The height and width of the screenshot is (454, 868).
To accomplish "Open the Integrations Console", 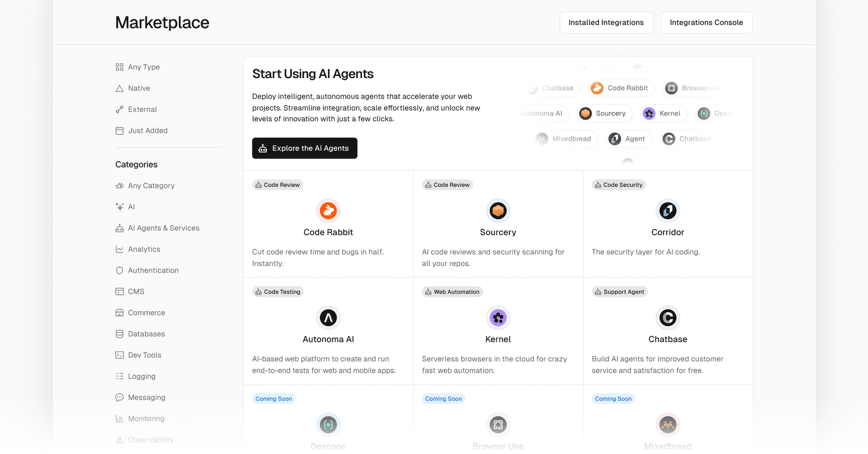I will pos(707,22).
